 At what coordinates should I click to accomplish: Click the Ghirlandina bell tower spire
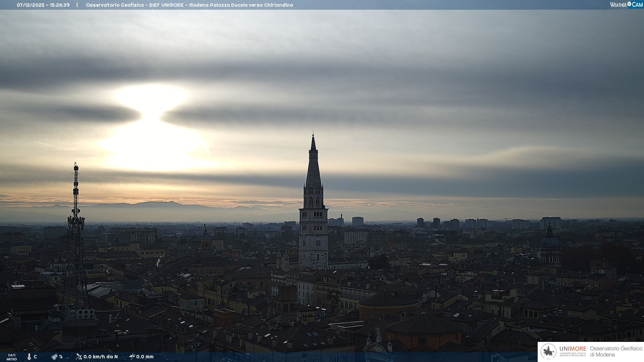pyautogui.click(x=313, y=164)
